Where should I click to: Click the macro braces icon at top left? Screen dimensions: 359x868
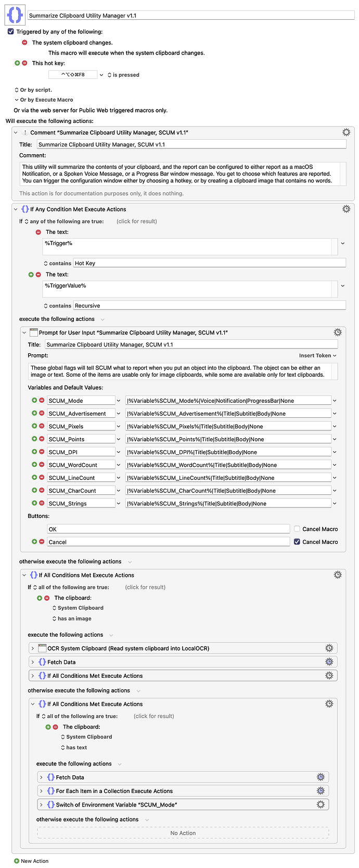15,15
